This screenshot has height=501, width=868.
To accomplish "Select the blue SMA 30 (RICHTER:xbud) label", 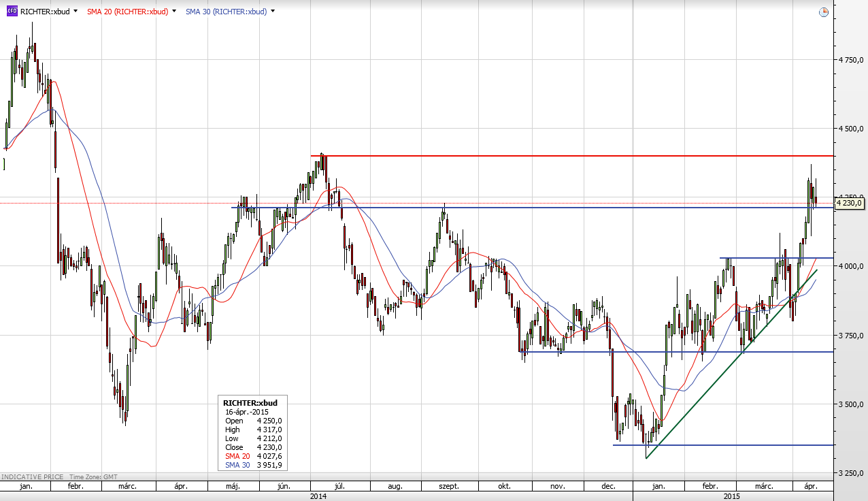I will tap(226, 12).
